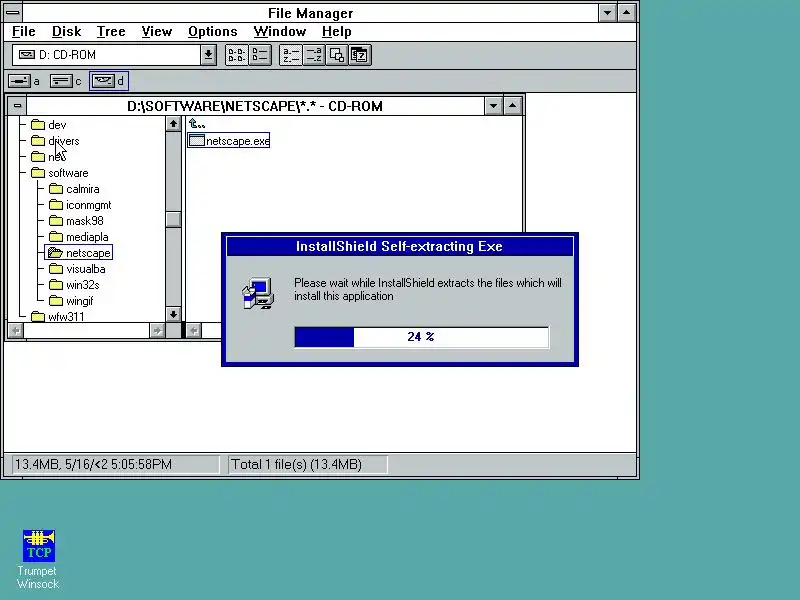This screenshot has width=800, height=600.
Task: Click the open netscape folder icon
Action: (x=56, y=253)
